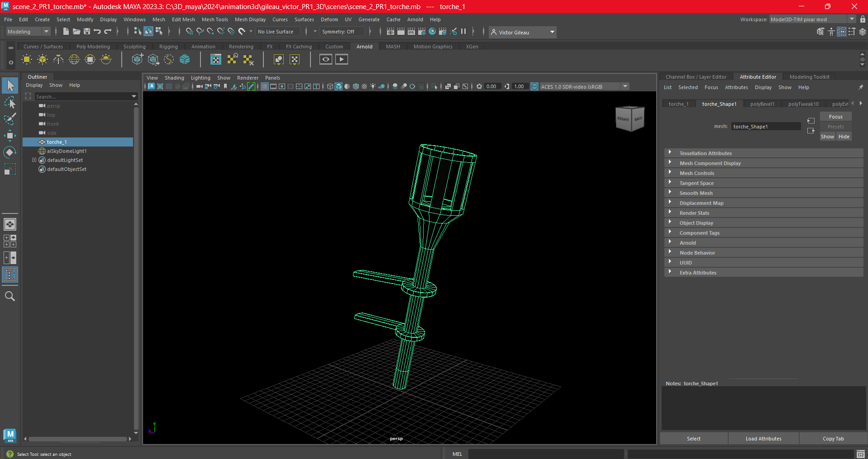Click the Save Scene icon

coord(87,31)
